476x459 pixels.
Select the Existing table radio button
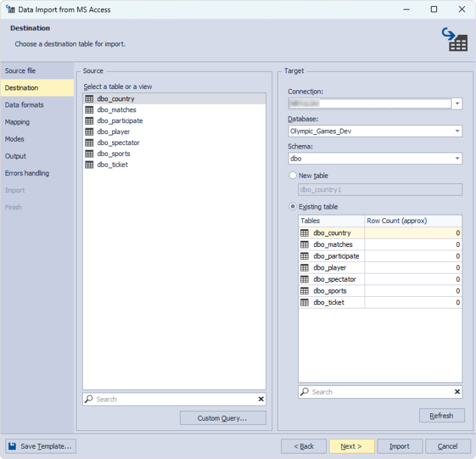293,207
